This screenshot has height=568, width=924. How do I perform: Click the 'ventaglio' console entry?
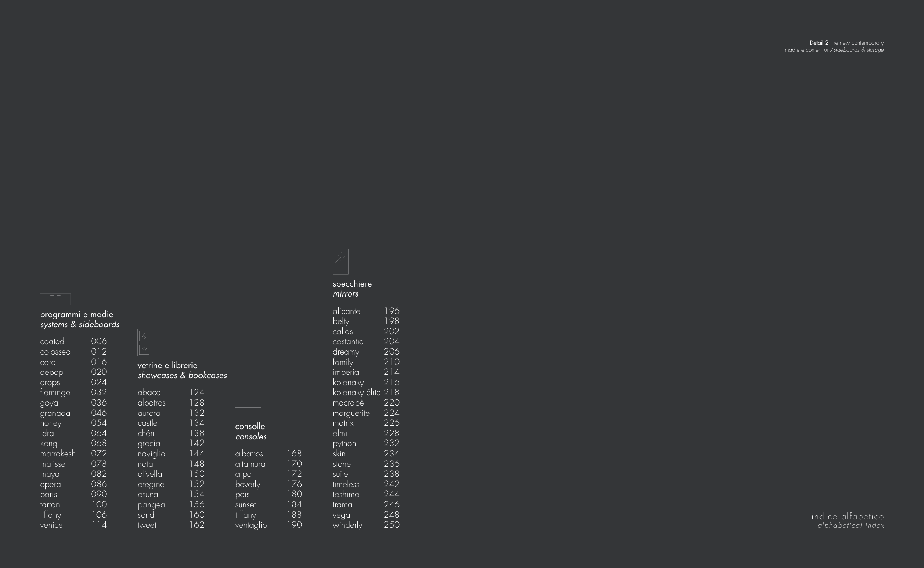point(251,525)
